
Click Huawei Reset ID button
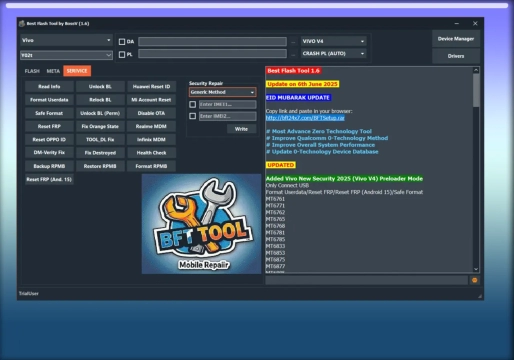pos(151,87)
